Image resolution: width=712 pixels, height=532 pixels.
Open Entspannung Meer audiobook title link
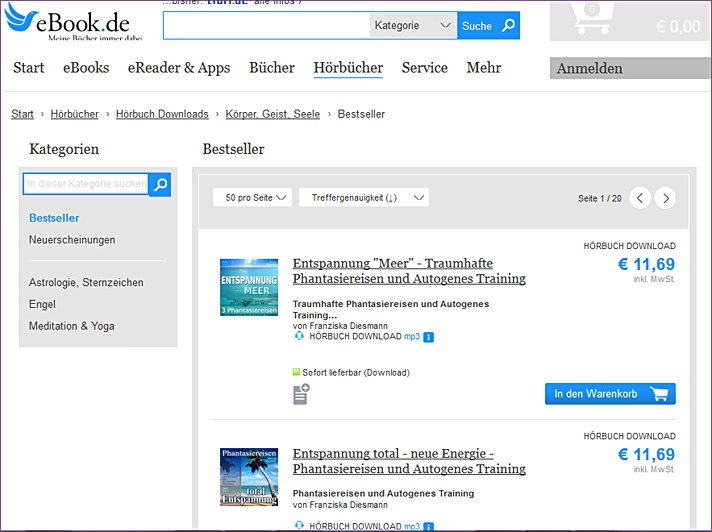408,271
